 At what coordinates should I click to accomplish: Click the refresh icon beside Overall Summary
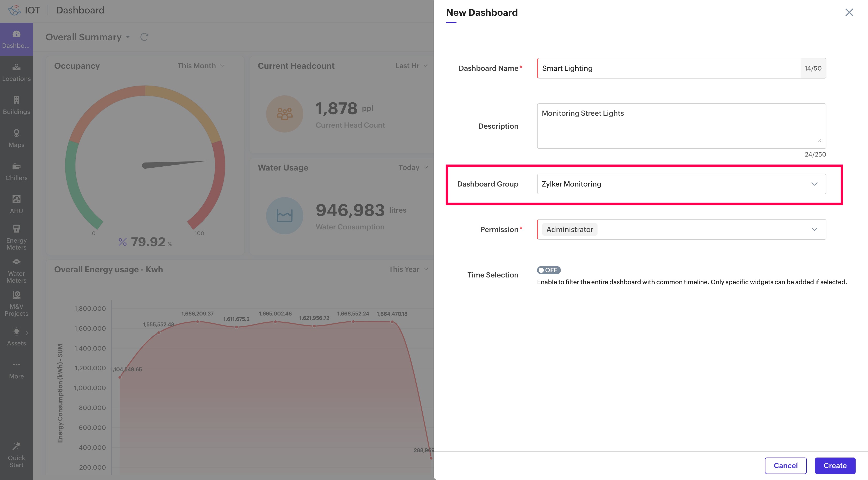click(x=144, y=37)
